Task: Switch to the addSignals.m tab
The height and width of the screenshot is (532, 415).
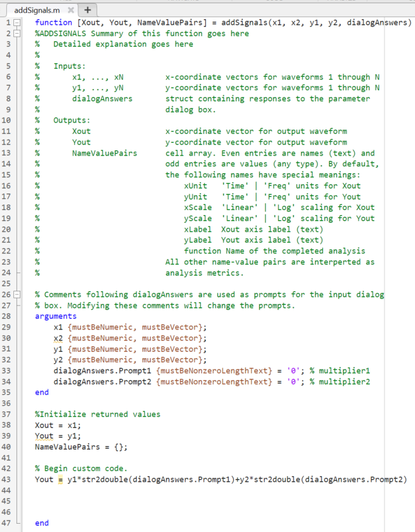Action: point(36,10)
